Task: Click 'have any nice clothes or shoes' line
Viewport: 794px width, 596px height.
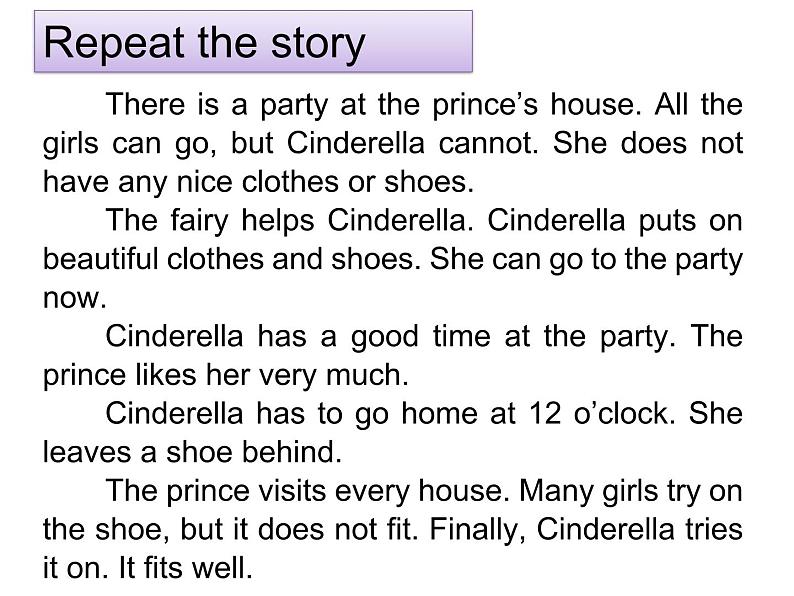Action: pyautogui.click(x=258, y=182)
